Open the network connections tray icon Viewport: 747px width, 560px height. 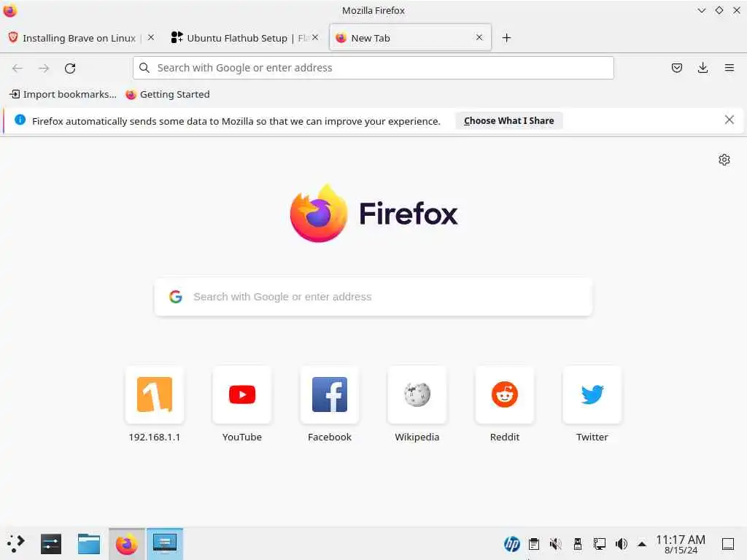coord(600,544)
